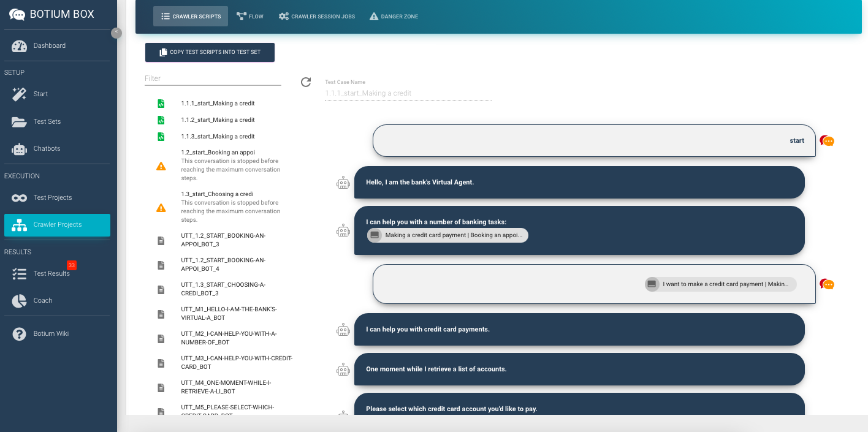Select the Start wand icon in Setup

(x=19, y=94)
